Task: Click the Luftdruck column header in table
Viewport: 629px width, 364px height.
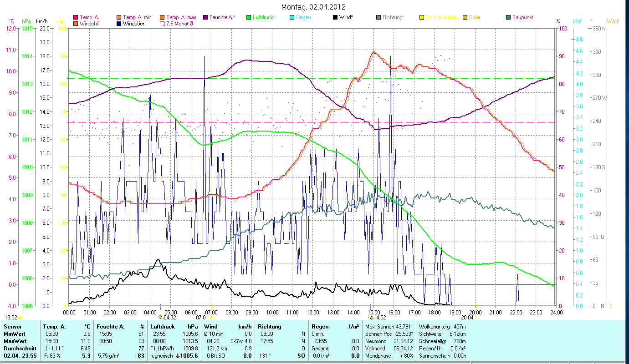Action: click(x=162, y=326)
